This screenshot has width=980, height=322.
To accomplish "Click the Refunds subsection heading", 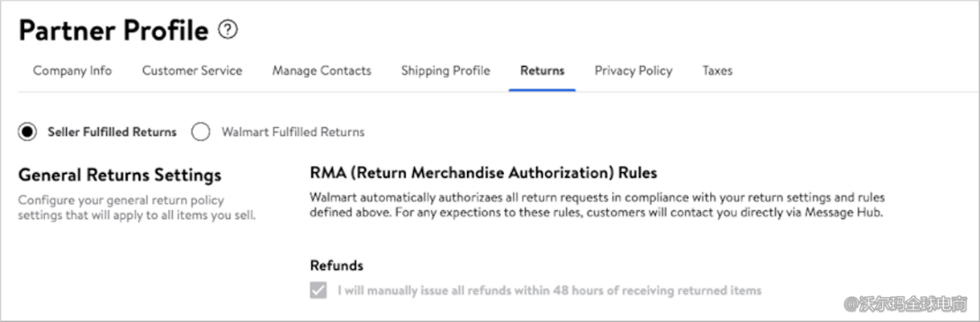I will (337, 265).
